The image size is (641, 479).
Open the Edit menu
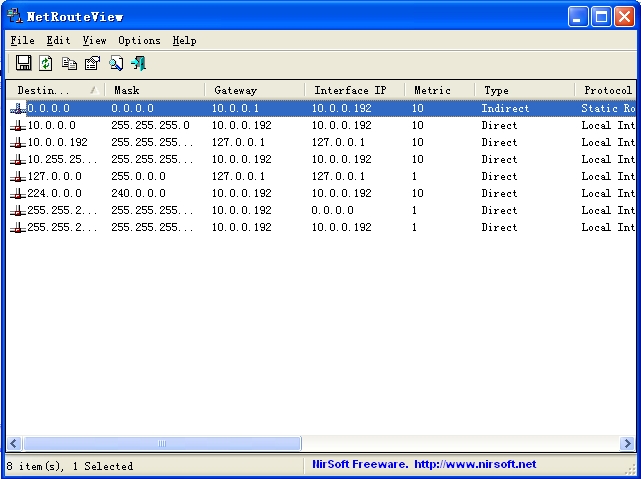[x=58, y=40]
